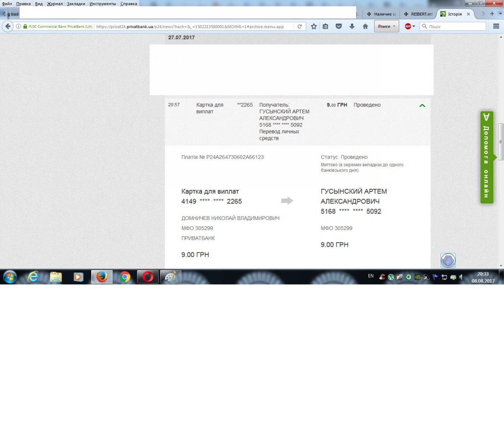Open the Языки dropdown button
Image resolution: width=504 pixels, height=437 pixels.
point(386,26)
